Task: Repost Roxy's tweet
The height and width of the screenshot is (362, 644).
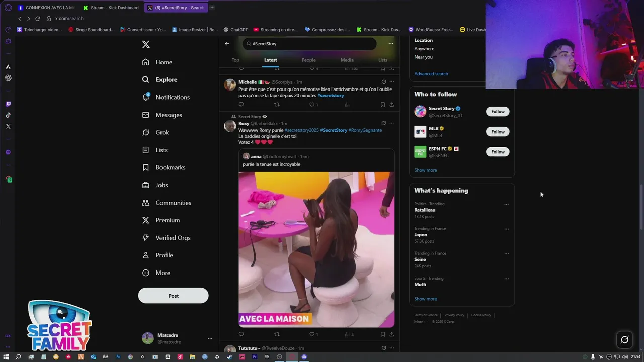Action: 277,334
